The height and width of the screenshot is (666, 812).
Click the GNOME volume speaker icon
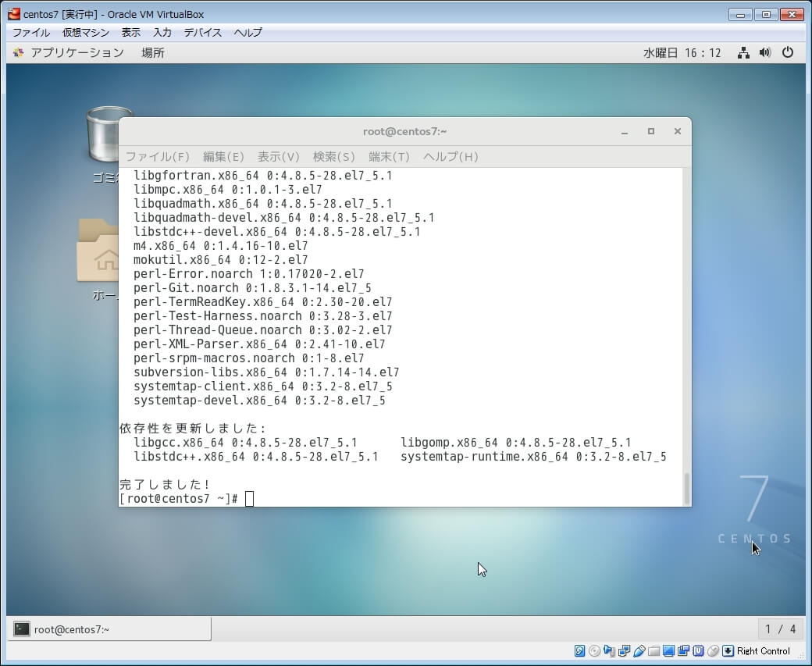[765, 52]
